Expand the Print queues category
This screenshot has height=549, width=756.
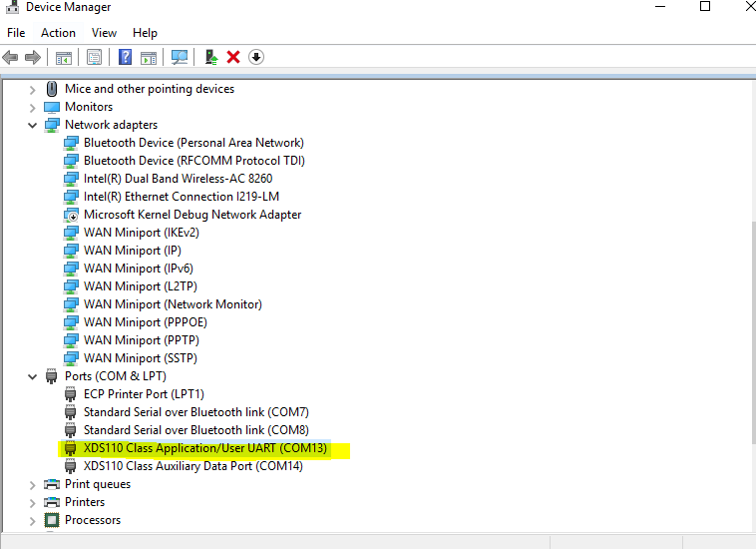click(32, 485)
